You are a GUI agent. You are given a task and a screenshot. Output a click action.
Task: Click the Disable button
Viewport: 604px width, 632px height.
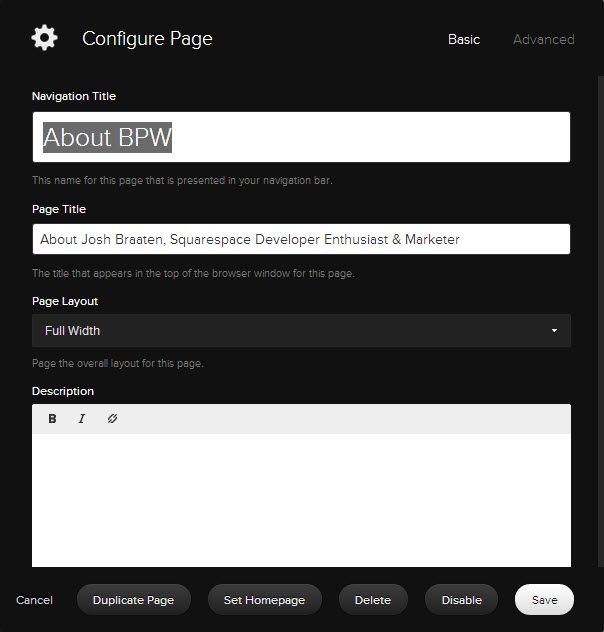click(462, 600)
